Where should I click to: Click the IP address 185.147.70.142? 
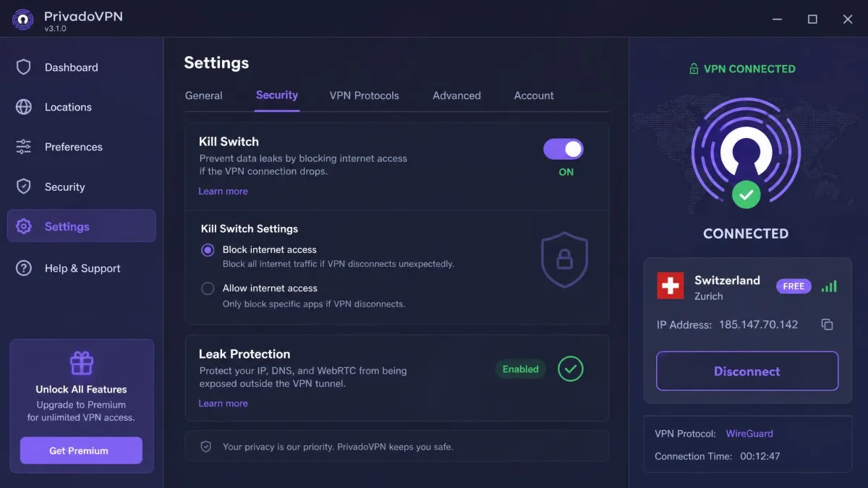tap(758, 325)
